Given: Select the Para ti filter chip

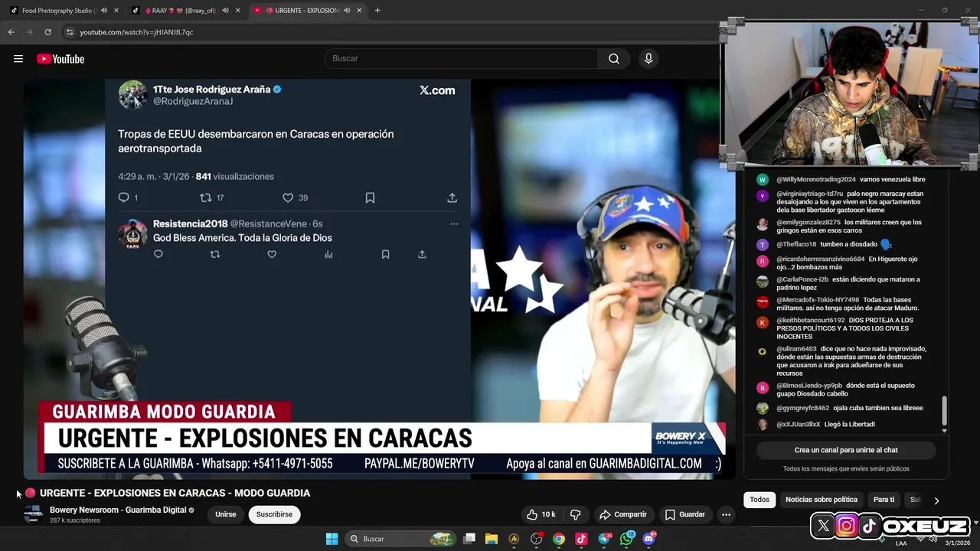Looking at the screenshot, I should 884,500.
